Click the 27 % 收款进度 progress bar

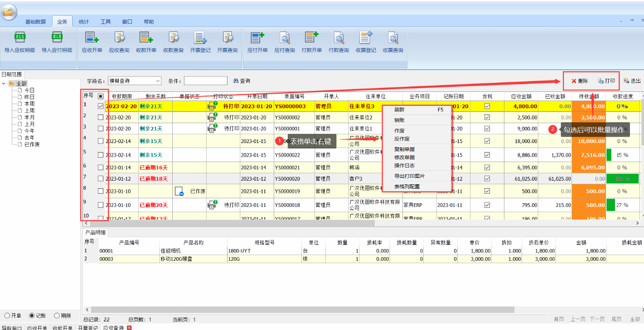(622, 205)
